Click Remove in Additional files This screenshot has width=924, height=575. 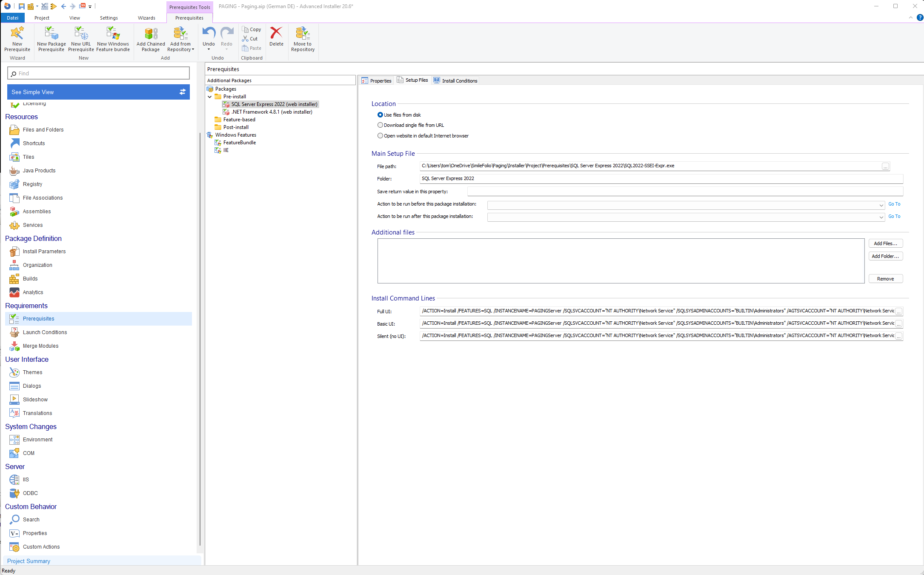click(885, 279)
